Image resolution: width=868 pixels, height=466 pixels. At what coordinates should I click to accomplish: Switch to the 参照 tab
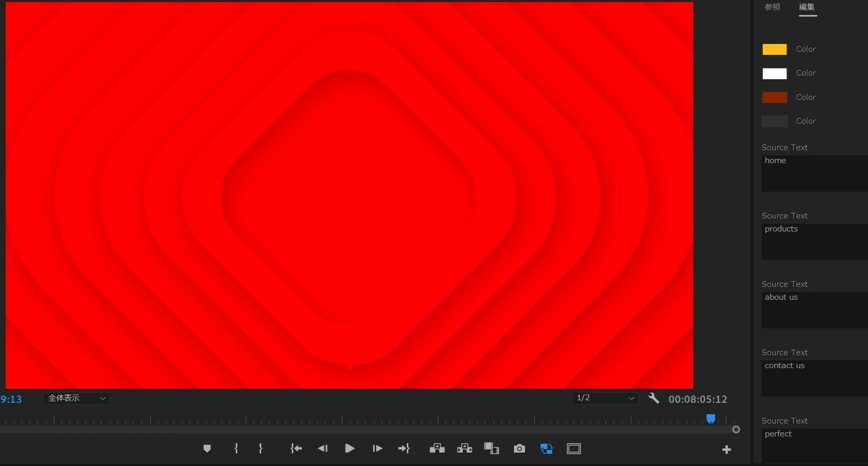(773, 7)
